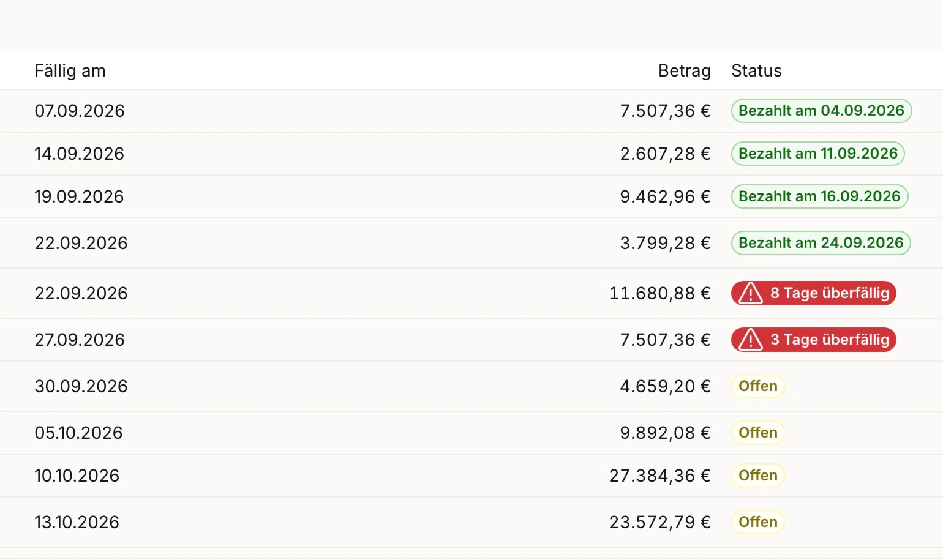Select the due date 27.09.2026
This screenshot has height=560, width=943.
[x=80, y=340]
